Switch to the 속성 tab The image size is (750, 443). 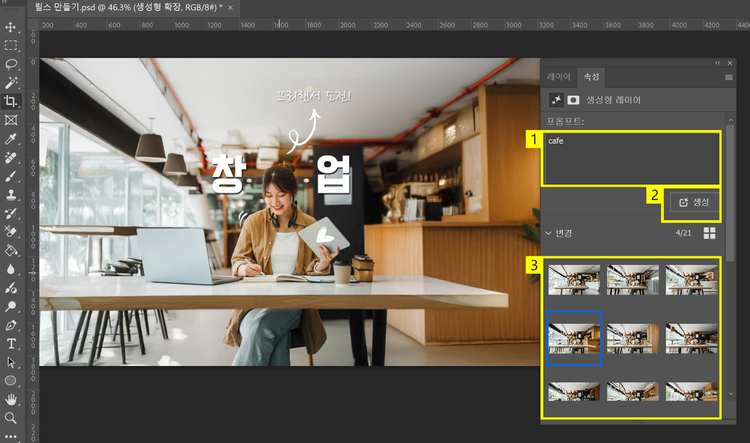point(592,76)
